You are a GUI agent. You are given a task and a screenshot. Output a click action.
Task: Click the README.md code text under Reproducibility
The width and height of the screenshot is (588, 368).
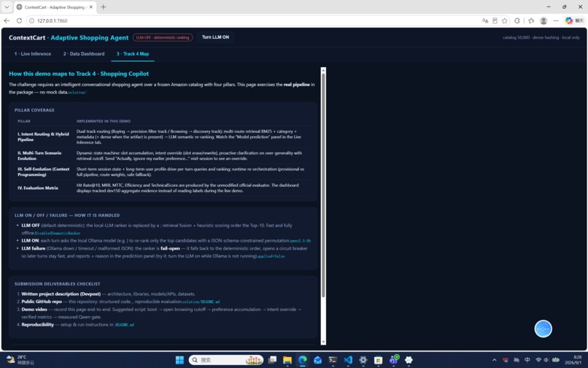pos(125,325)
